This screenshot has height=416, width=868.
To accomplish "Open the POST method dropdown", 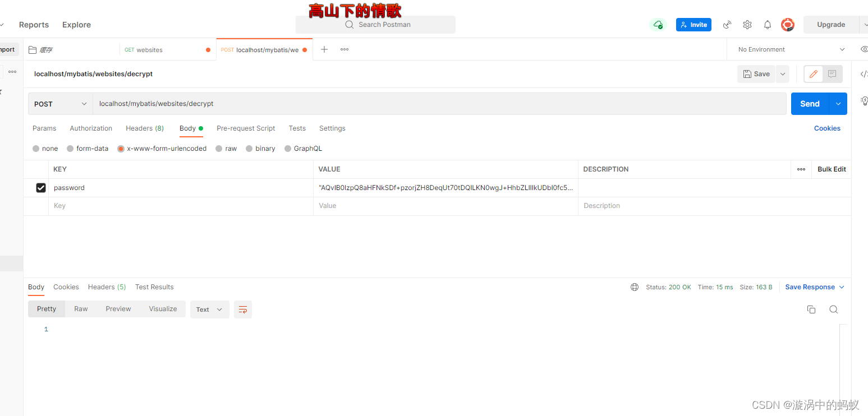I will coord(59,103).
